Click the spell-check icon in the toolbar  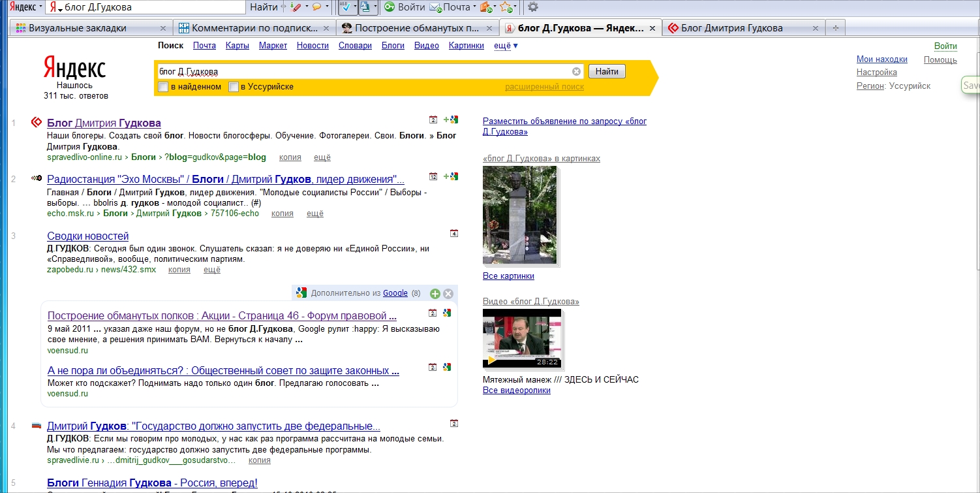pos(345,7)
